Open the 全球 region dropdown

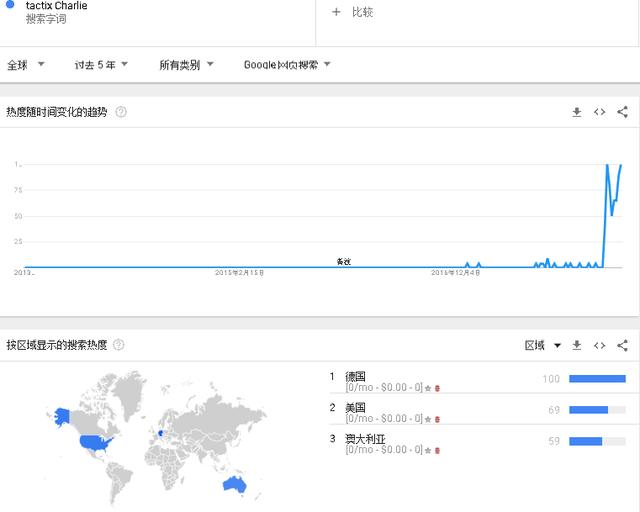[x=26, y=65]
